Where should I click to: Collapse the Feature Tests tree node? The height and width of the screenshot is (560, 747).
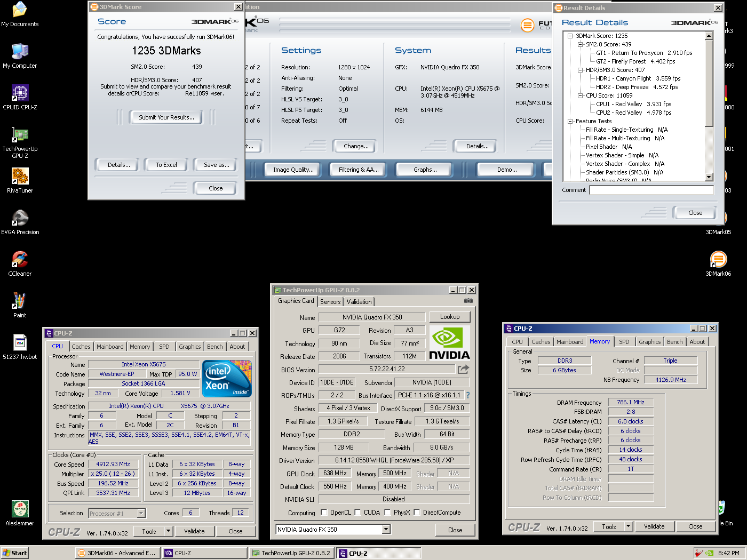570,121
